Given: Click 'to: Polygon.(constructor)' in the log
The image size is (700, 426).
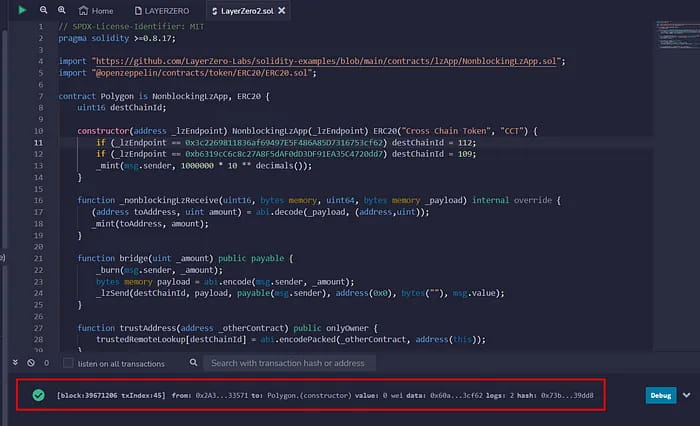Looking at the screenshot, I should (301, 395).
